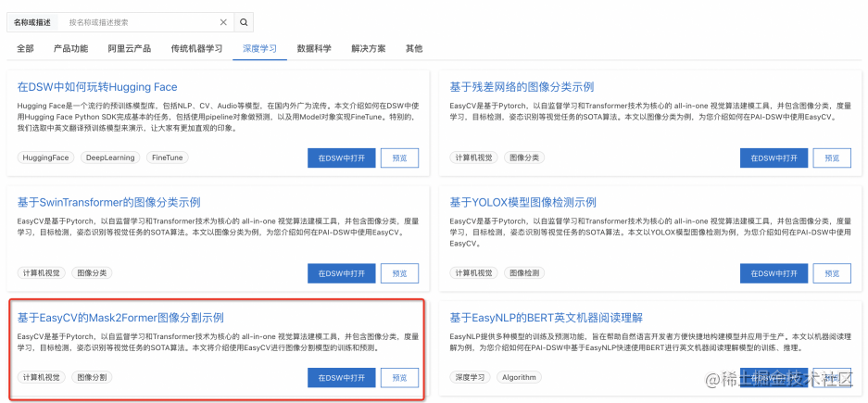This screenshot has width=868, height=403.
Task: Switch to the 阿里云产品 tab
Action: pos(130,48)
